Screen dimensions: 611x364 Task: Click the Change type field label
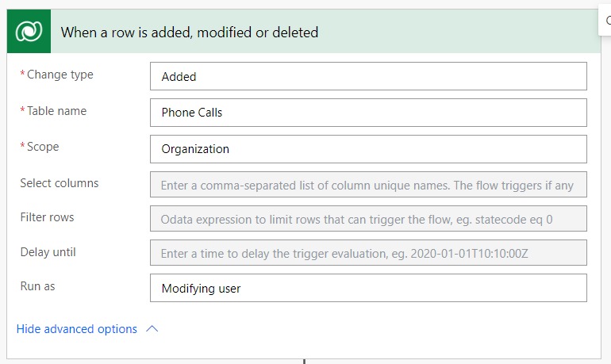[x=57, y=75]
